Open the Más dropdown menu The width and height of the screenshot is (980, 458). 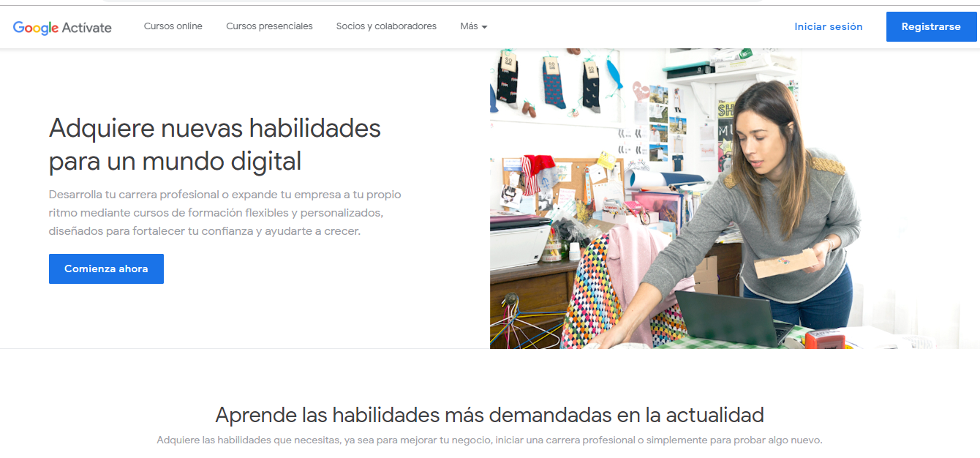469,26
